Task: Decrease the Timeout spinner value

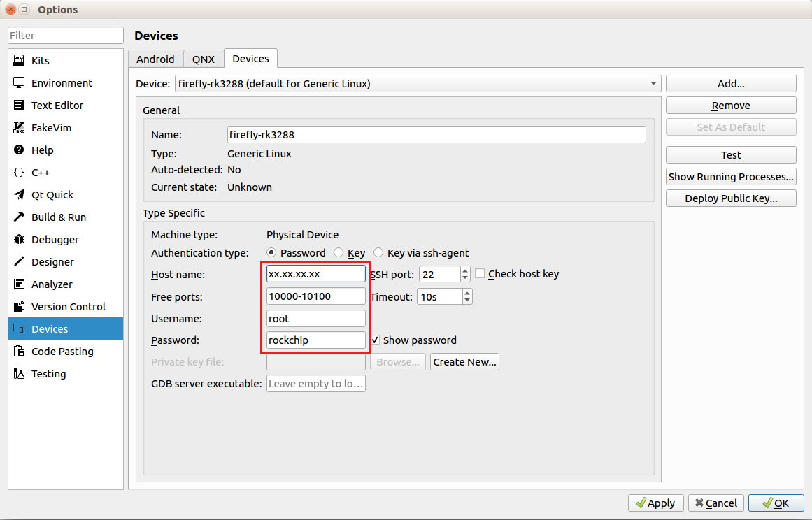Action: 467,301
